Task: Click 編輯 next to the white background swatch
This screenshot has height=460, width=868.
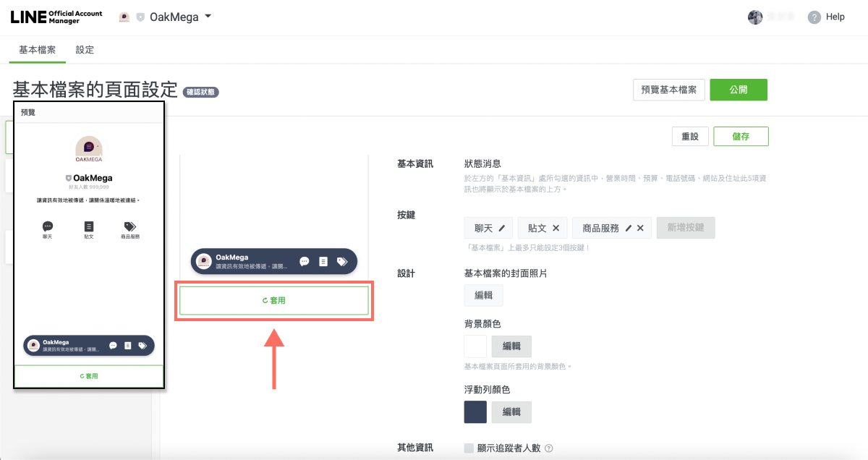Action: coord(511,346)
